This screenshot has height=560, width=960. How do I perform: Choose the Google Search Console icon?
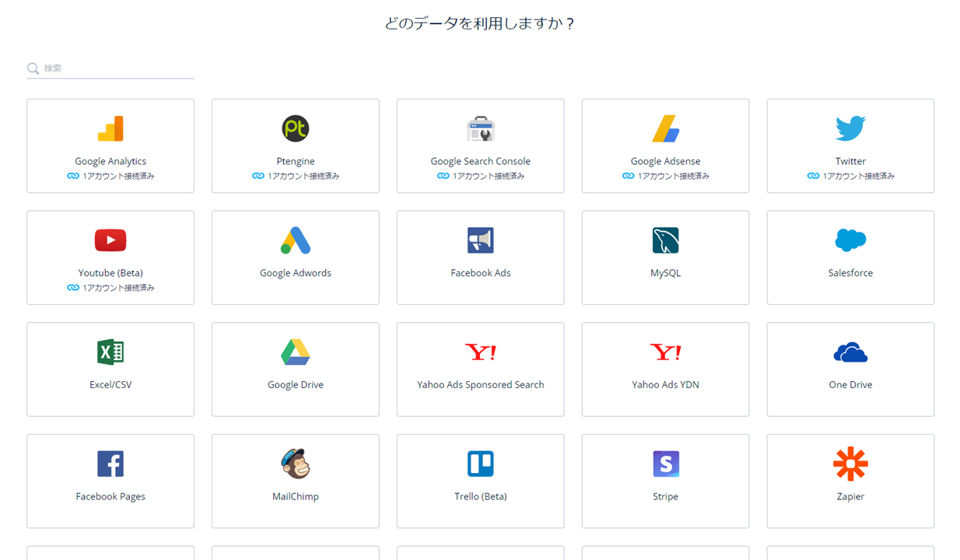(481, 128)
